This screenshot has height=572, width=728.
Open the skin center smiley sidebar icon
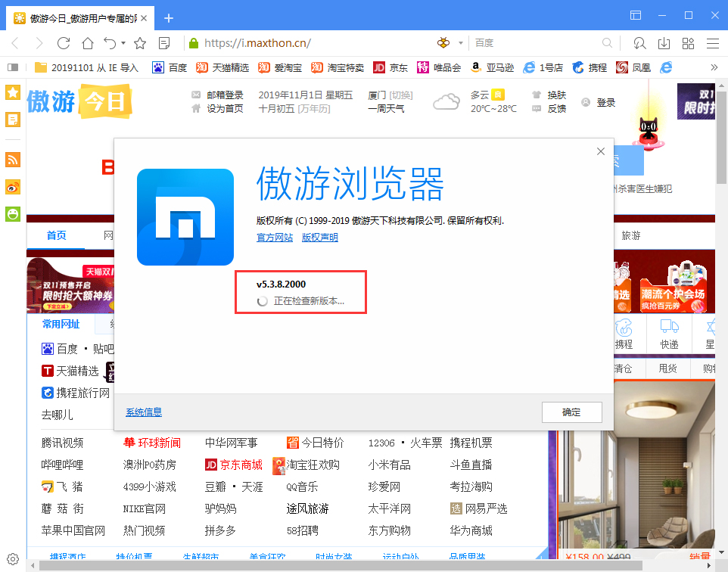tap(12, 214)
